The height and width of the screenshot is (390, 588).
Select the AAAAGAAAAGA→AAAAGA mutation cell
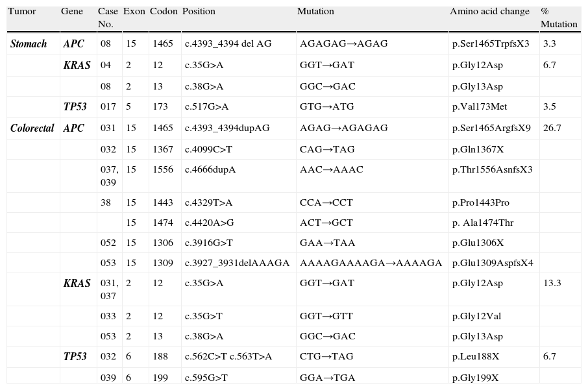[371, 263]
